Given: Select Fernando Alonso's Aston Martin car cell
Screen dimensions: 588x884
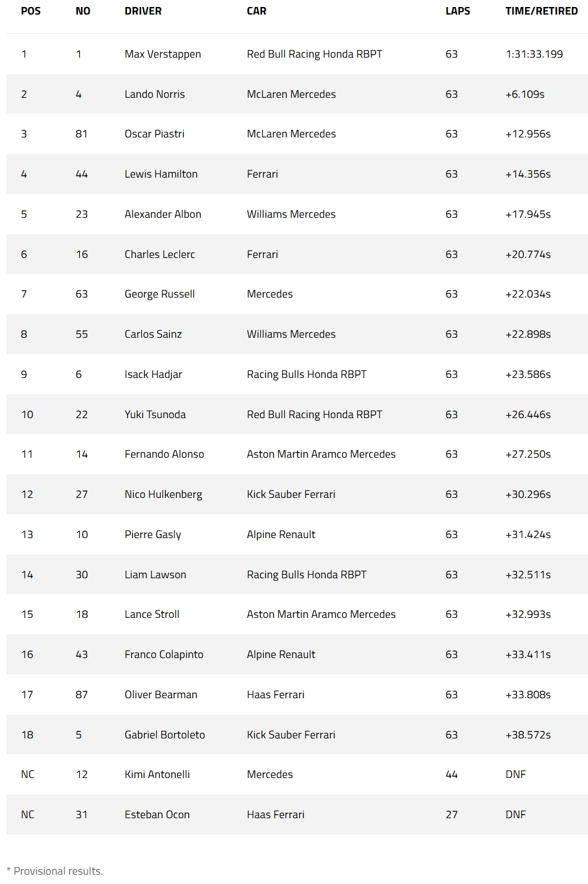Looking at the screenshot, I should pyautogui.click(x=321, y=454).
